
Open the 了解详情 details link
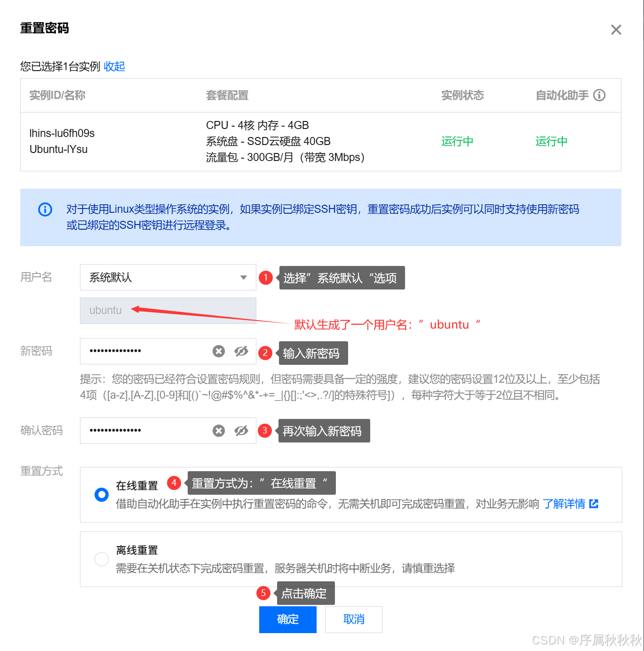pyautogui.click(x=564, y=504)
